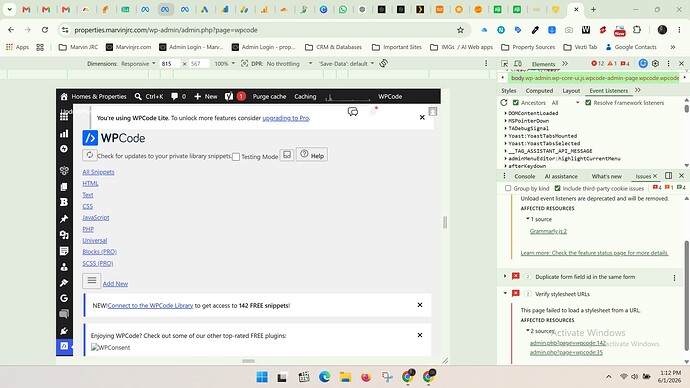690x388 pixels.
Task: Open the listener type All dropdown
Action: point(565,102)
